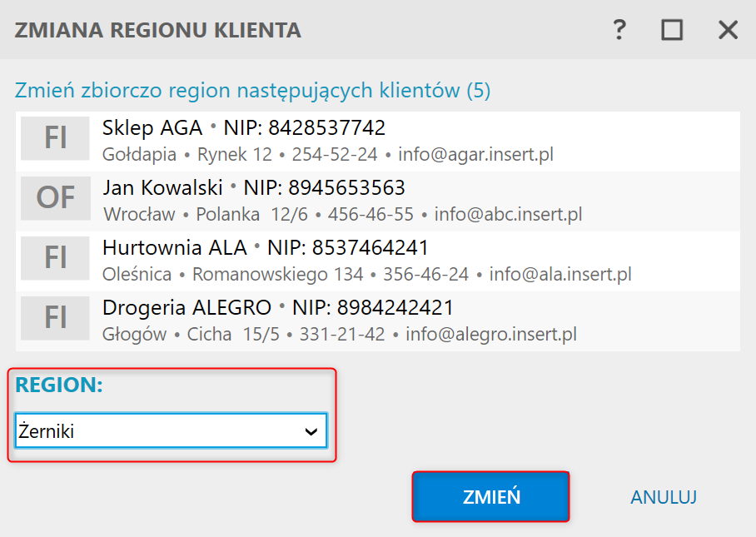This screenshot has height=537, width=756.
Task: Click the dialog title ZMIANA REGIONU KLIENTA
Action: 158,30
